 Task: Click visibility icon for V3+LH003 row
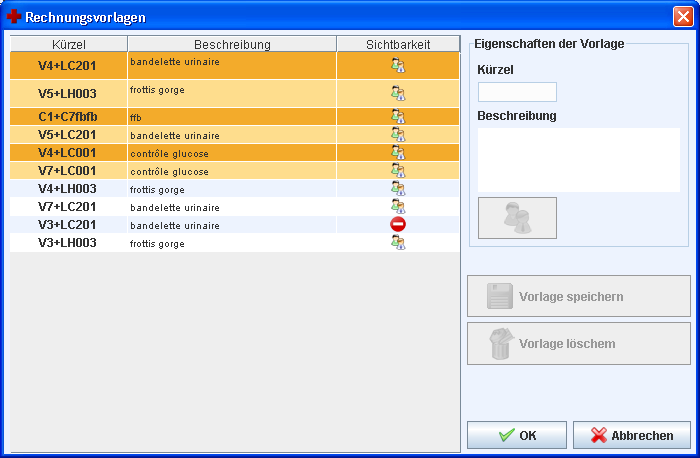[x=397, y=243]
